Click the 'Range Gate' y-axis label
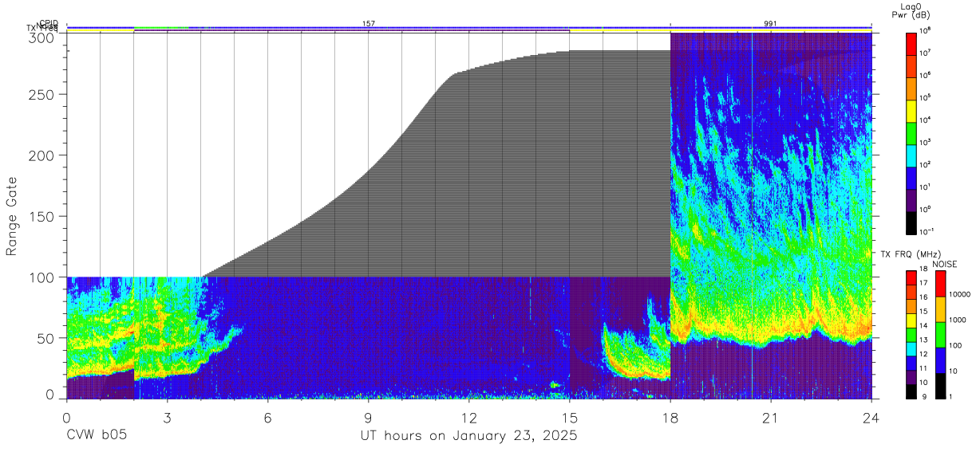 coord(12,217)
